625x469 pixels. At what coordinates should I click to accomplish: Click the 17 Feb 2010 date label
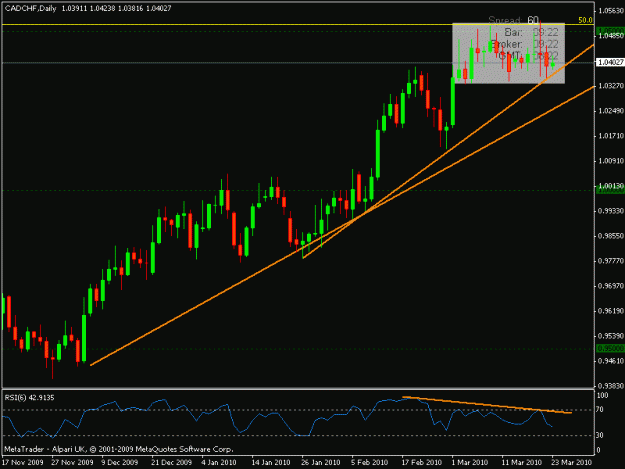click(422, 463)
